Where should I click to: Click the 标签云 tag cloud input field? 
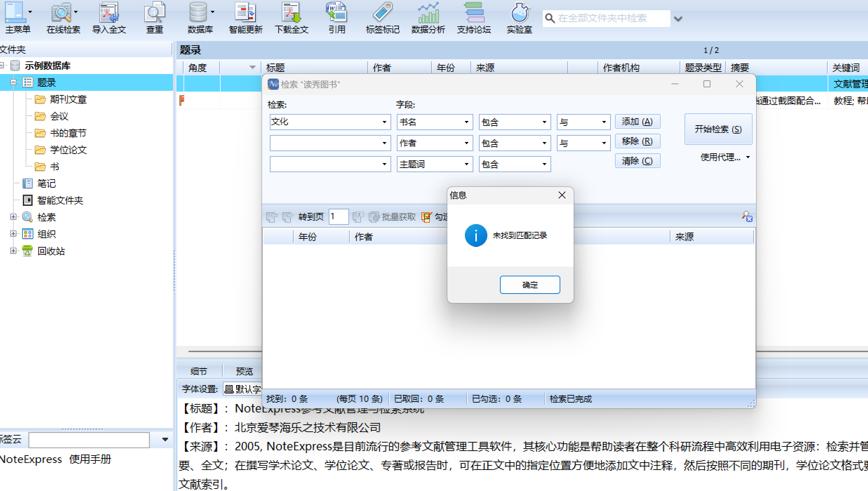[x=89, y=440]
